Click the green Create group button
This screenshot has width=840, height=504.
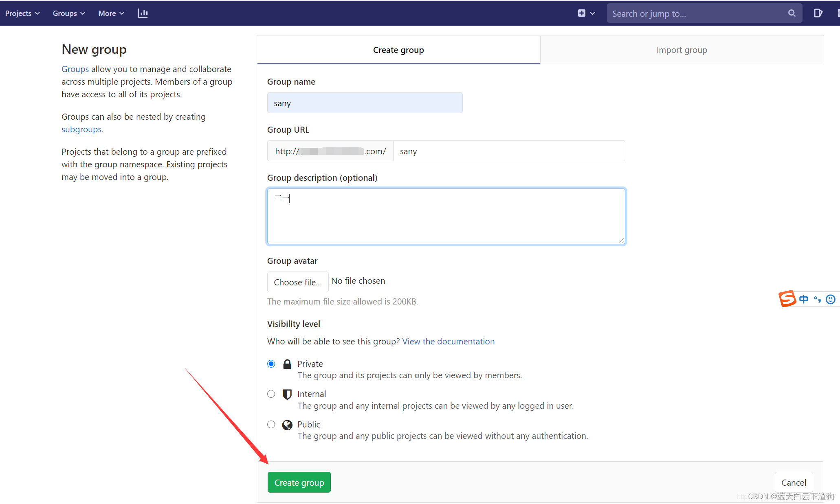[299, 482]
